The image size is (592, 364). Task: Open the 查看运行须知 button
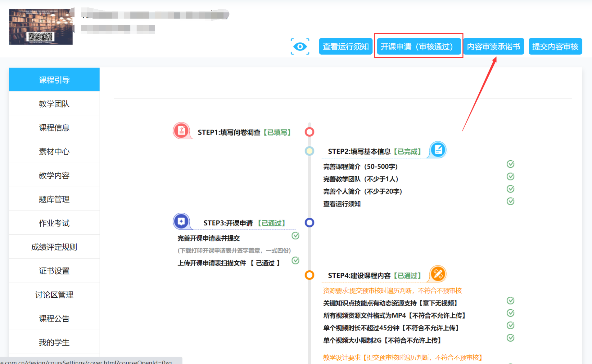346,47
